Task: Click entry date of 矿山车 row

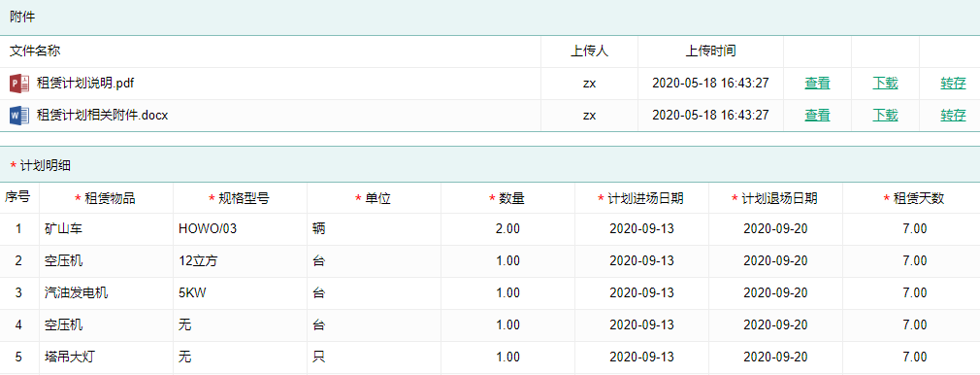Action: (x=642, y=229)
